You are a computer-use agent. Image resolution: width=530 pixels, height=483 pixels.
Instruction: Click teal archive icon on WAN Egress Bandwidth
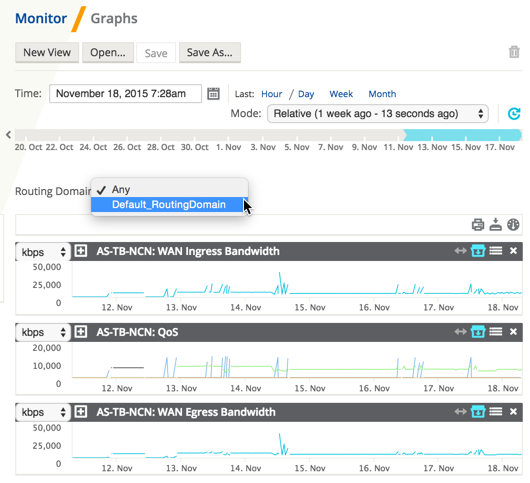tap(478, 411)
